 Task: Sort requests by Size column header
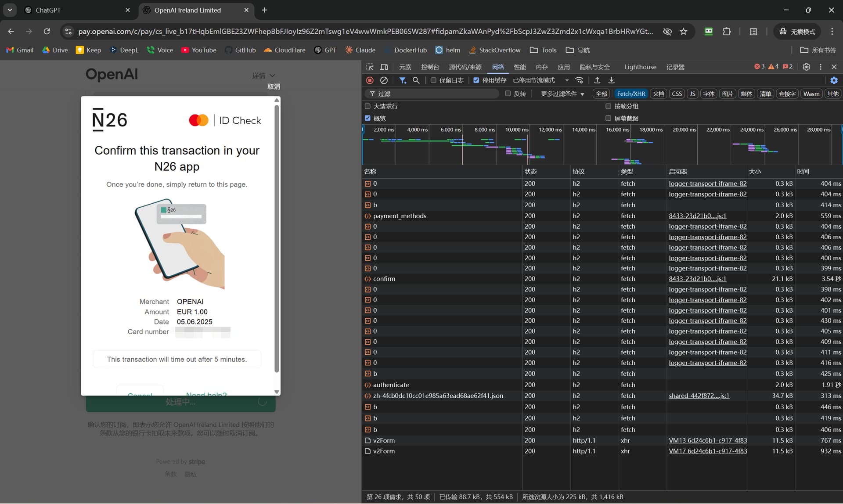(x=771, y=171)
